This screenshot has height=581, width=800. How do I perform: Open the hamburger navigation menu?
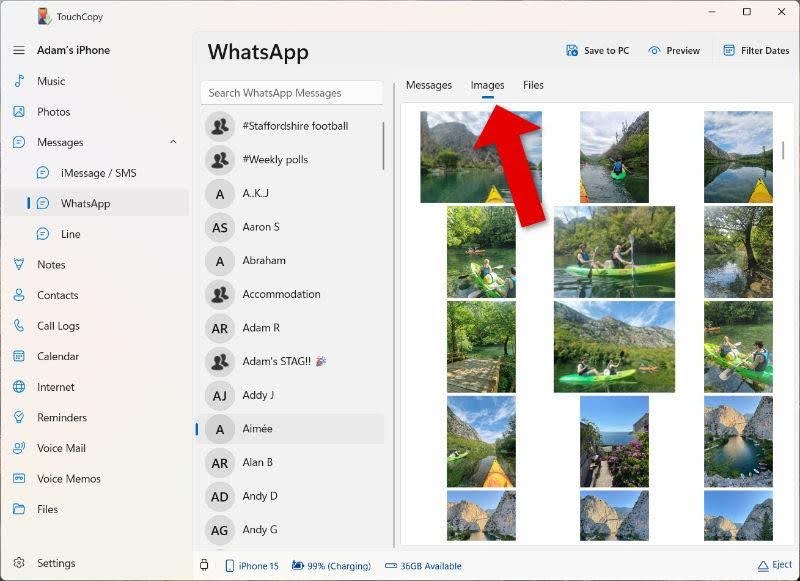[19, 50]
